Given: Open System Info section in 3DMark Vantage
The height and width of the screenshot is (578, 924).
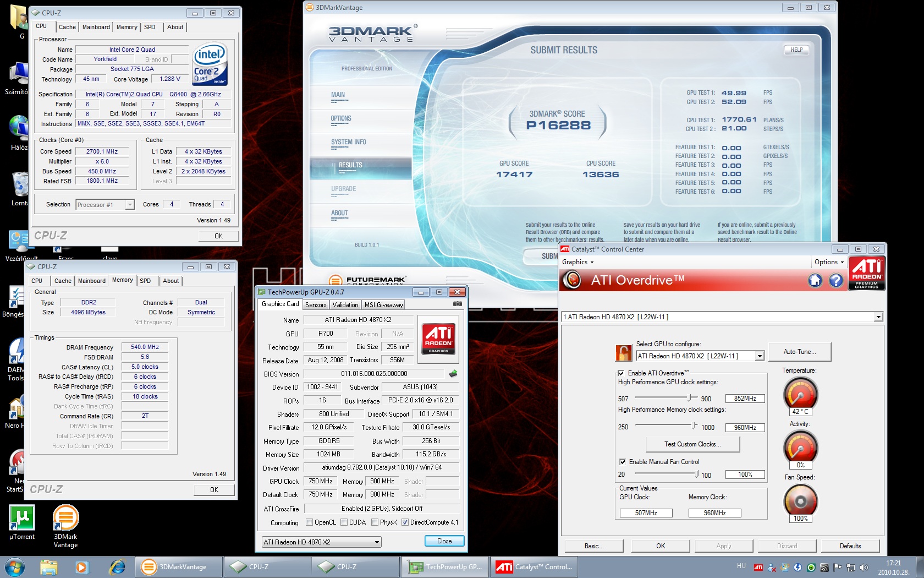Looking at the screenshot, I should click(348, 142).
